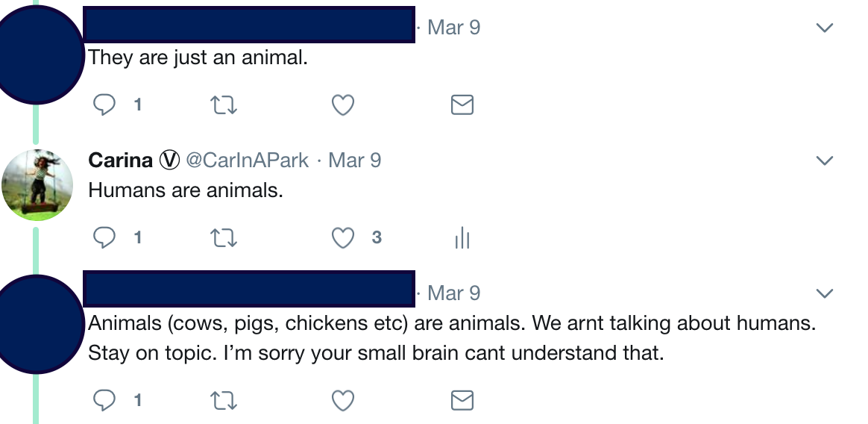The height and width of the screenshot is (424, 868).
Task: Direct message the "Stay on topic" tweet
Action: point(462,401)
